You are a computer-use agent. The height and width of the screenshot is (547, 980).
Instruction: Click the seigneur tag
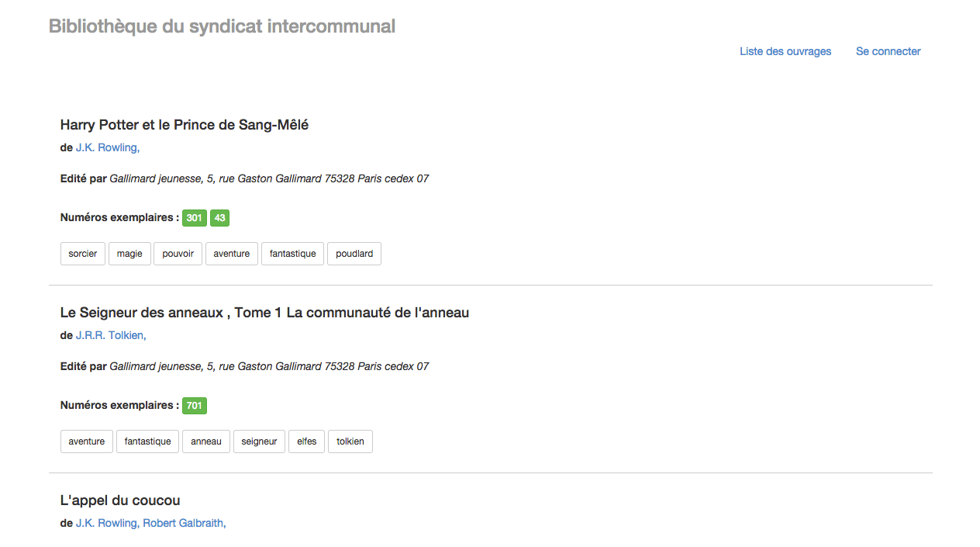(259, 441)
